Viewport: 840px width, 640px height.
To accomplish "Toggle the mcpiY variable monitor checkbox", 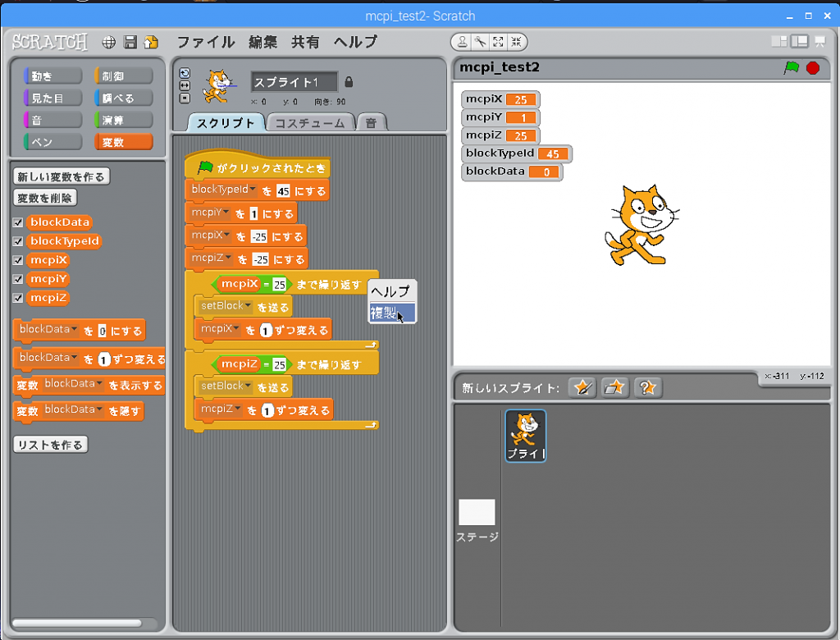I will tap(18, 279).
